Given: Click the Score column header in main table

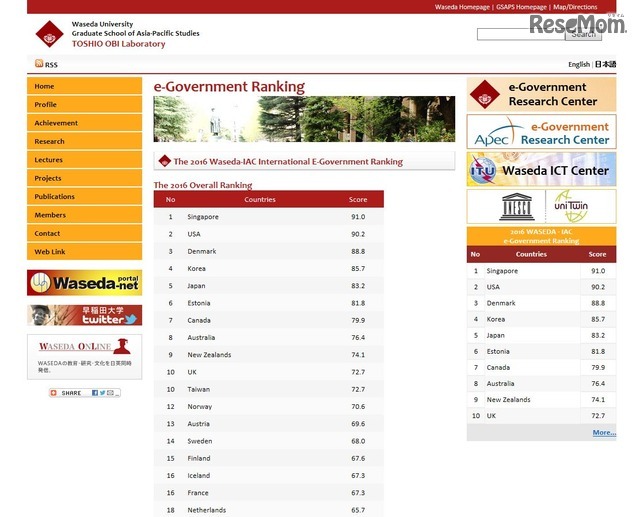Looking at the screenshot, I should click(358, 200).
